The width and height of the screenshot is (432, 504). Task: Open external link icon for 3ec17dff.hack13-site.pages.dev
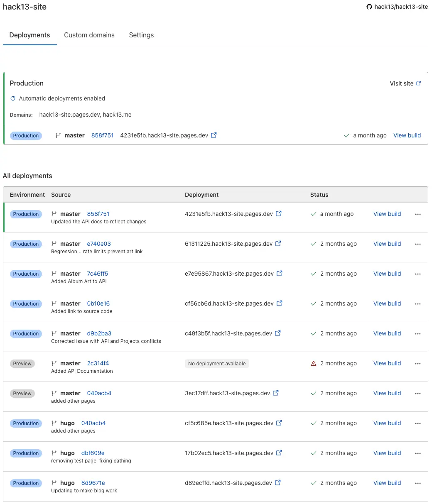coord(276,393)
